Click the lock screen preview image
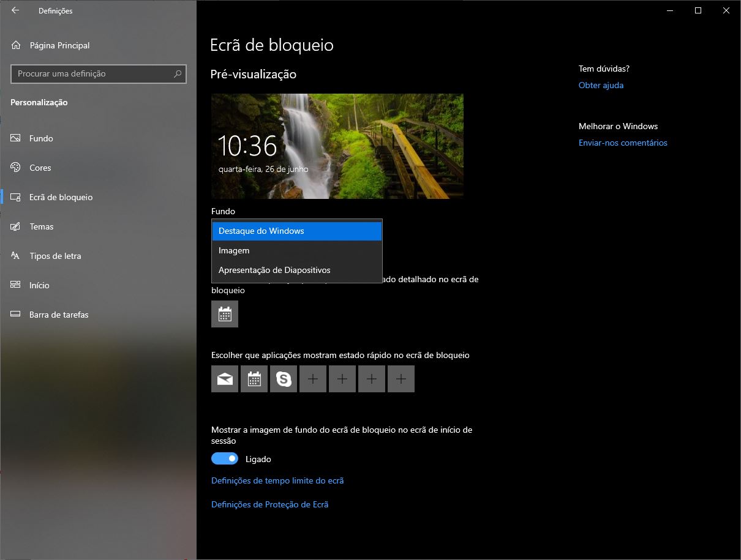The image size is (741, 560). [337, 146]
